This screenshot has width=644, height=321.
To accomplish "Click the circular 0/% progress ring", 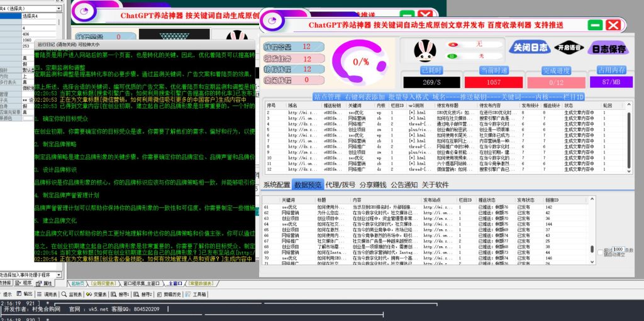I will [x=360, y=62].
